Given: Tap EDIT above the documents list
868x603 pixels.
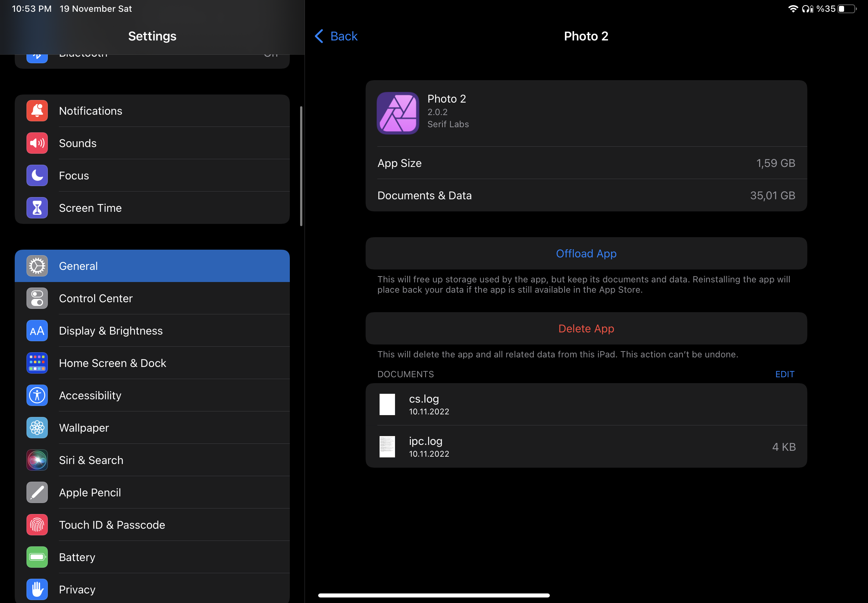Looking at the screenshot, I should [x=785, y=374].
